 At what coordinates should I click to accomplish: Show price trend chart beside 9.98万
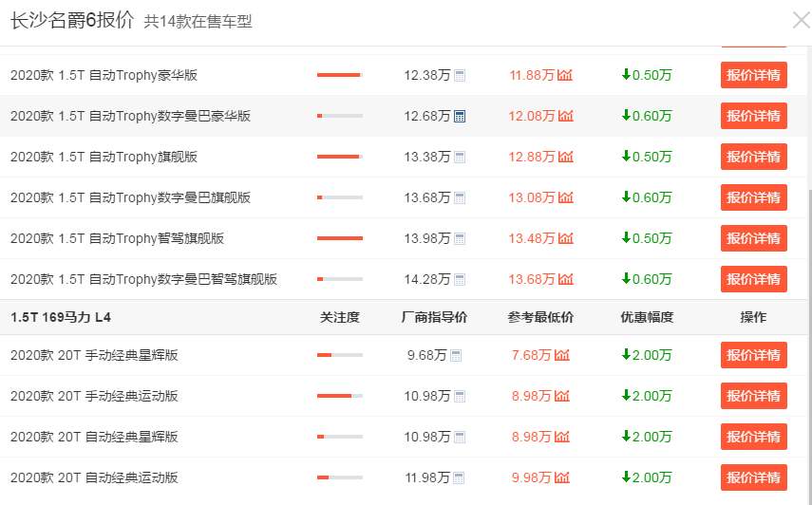click(x=562, y=478)
